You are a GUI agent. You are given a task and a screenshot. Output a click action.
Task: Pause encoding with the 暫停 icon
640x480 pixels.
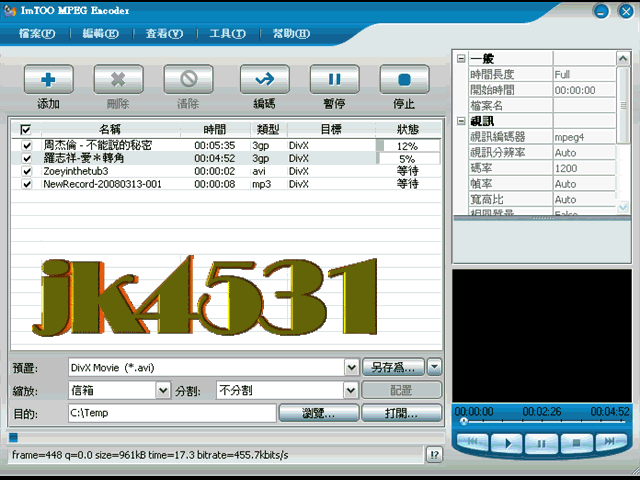tap(334, 79)
